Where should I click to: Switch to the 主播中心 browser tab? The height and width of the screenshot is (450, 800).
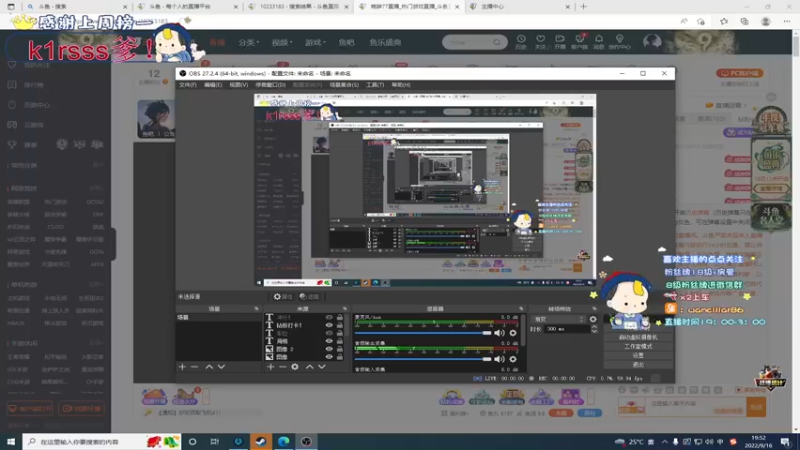(x=519, y=7)
